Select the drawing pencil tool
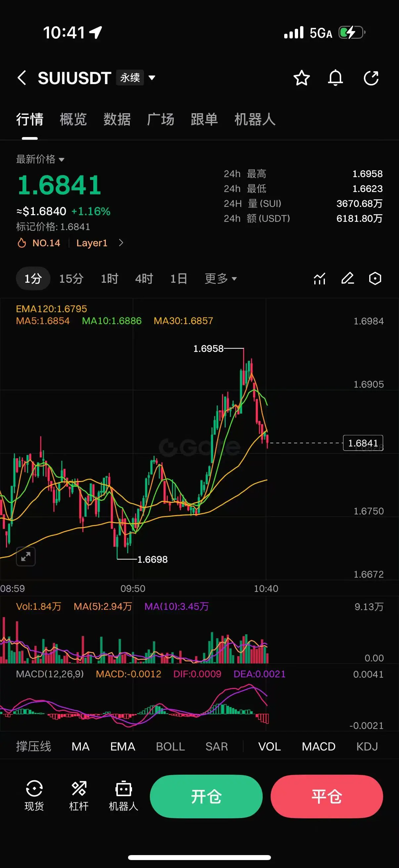Image resolution: width=399 pixels, height=868 pixels. 347,278
